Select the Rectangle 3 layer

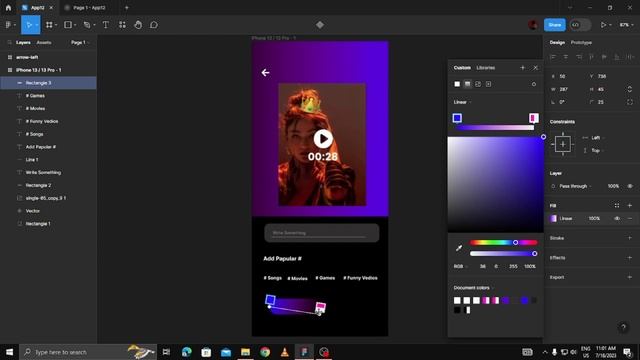[x=38, y=83]
